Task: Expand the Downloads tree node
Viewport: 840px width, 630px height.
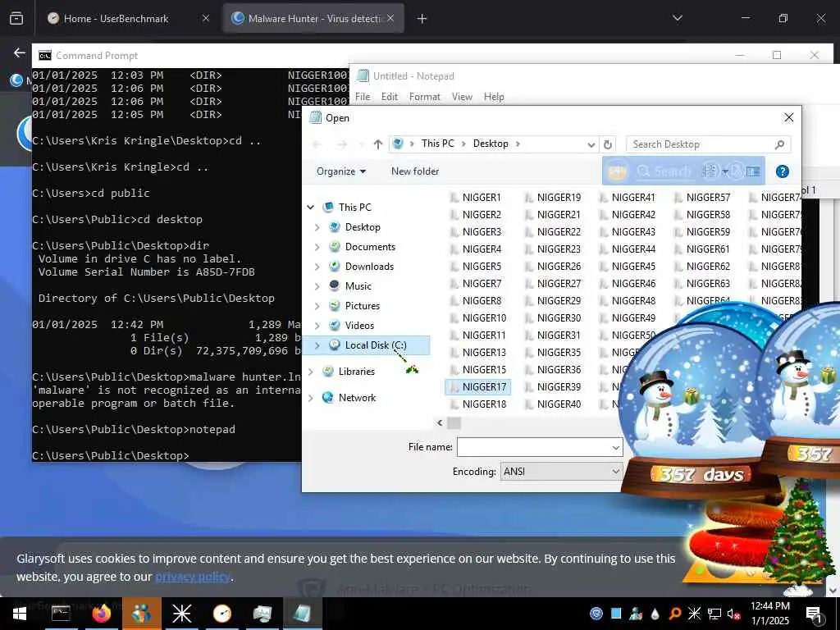Action: tap(317, 267)
